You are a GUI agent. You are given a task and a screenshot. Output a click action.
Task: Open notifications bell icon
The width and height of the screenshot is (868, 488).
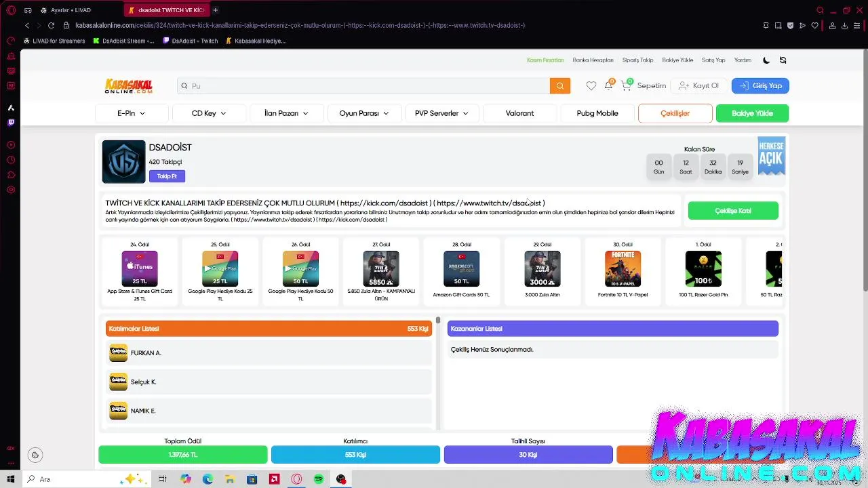608,85
